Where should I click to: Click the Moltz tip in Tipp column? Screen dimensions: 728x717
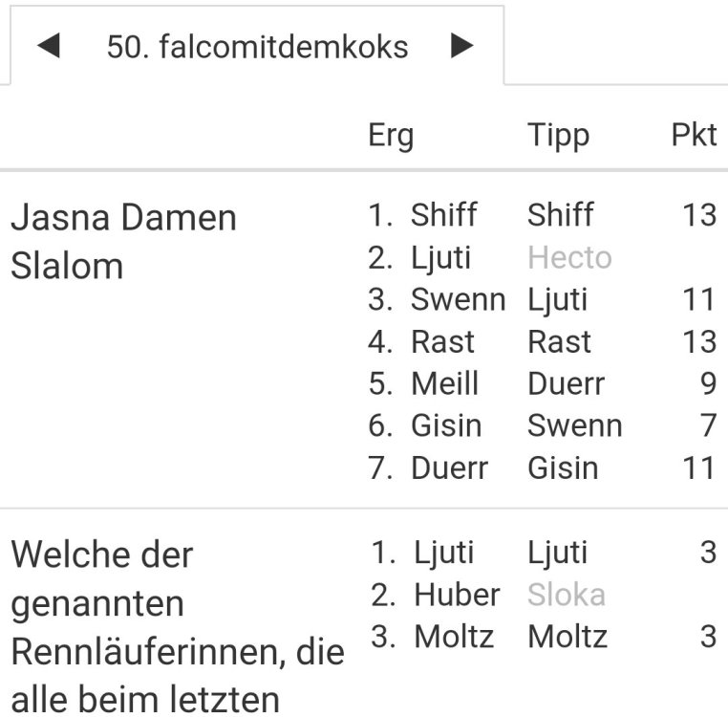567,637
